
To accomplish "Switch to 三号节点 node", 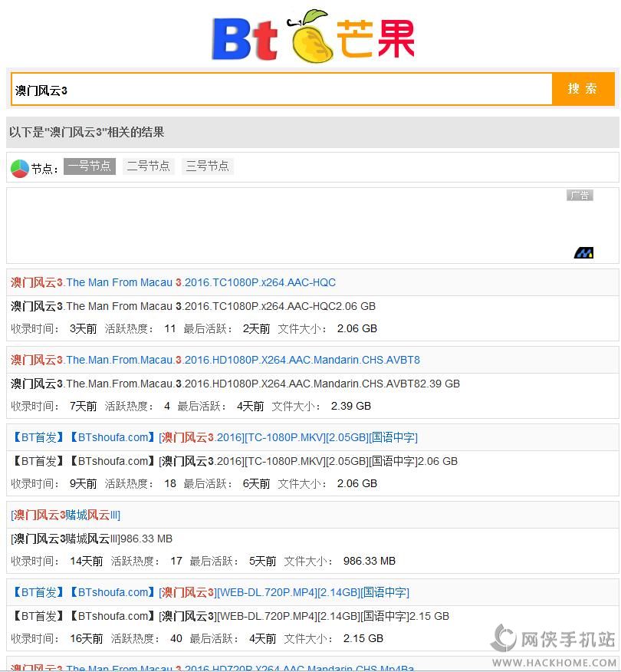I will tap(207, 166).
